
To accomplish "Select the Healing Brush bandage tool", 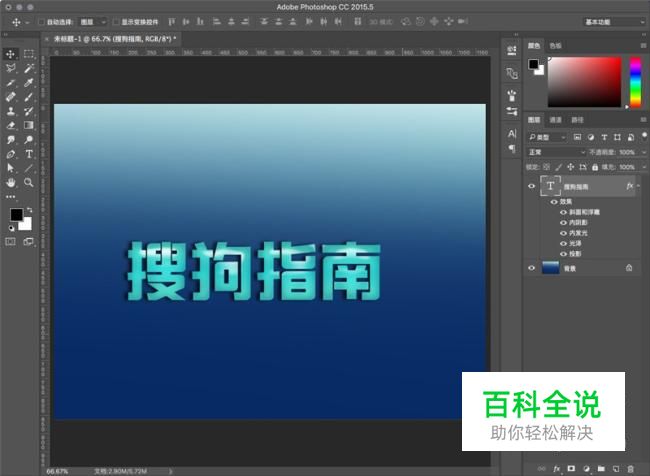I will tap(11, 97).
